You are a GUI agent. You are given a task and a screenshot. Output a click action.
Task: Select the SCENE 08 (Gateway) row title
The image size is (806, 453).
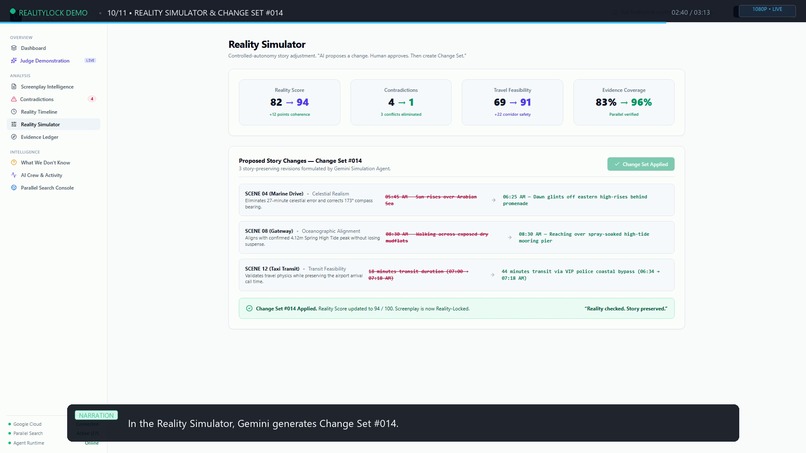(269, 231)
